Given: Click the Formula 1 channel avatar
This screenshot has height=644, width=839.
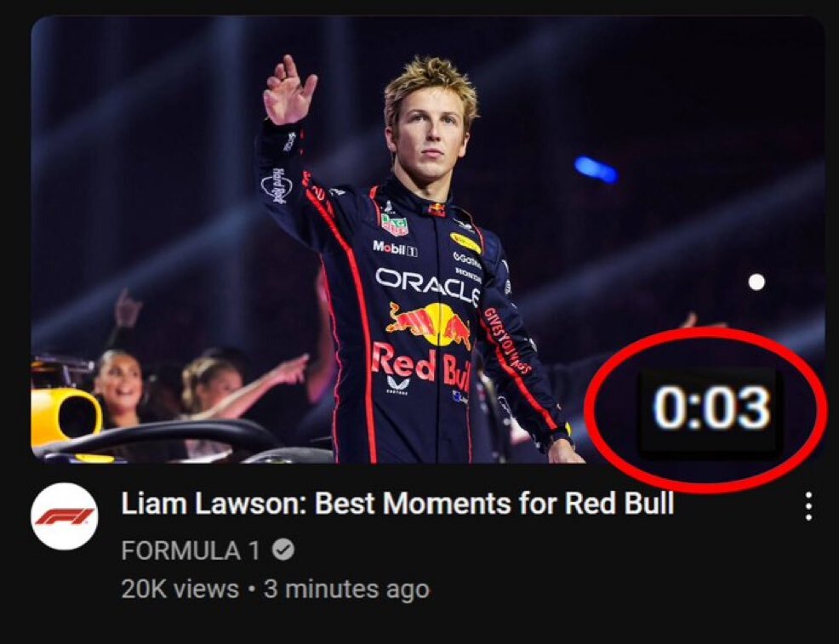Looking at the screenshot, I should [65, 516].
